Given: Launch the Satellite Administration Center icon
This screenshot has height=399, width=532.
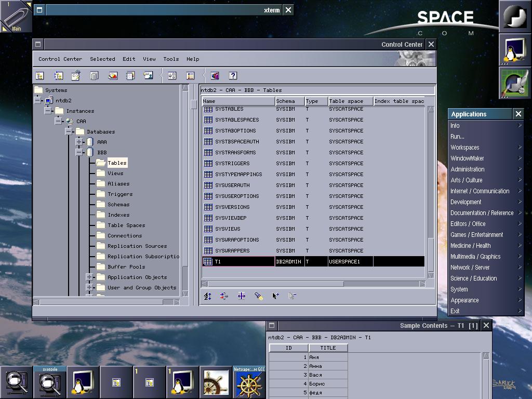Looking at the screenshot, I should point(58,76).
